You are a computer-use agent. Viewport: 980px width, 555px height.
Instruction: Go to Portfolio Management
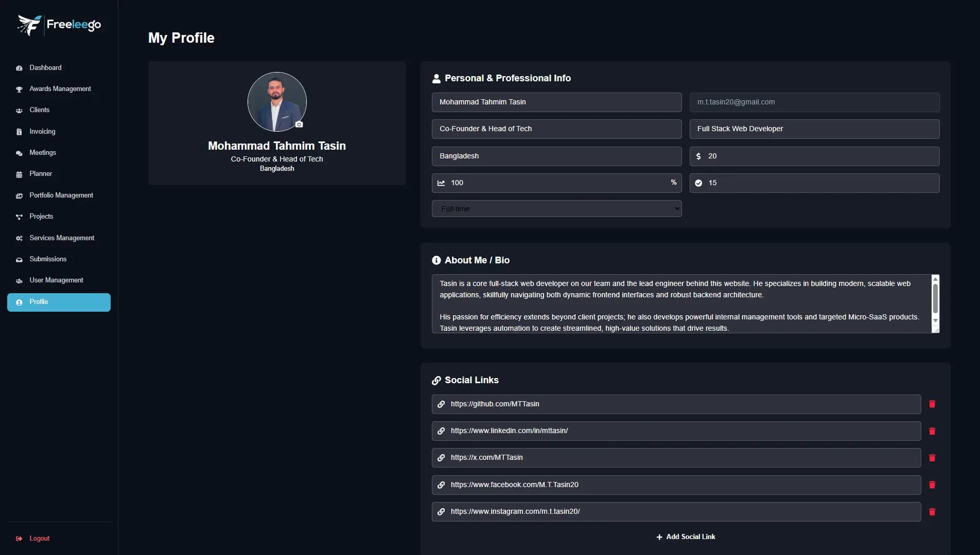59,195
